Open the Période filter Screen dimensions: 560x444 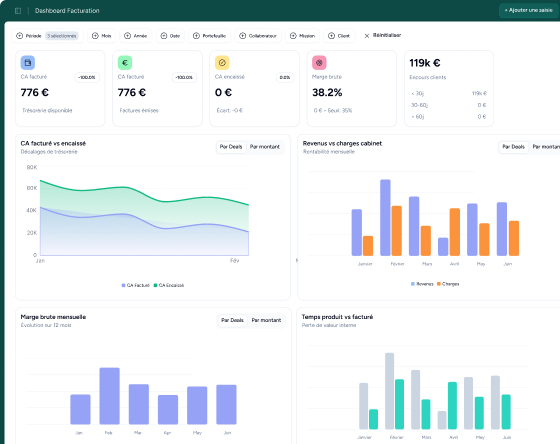48,36
